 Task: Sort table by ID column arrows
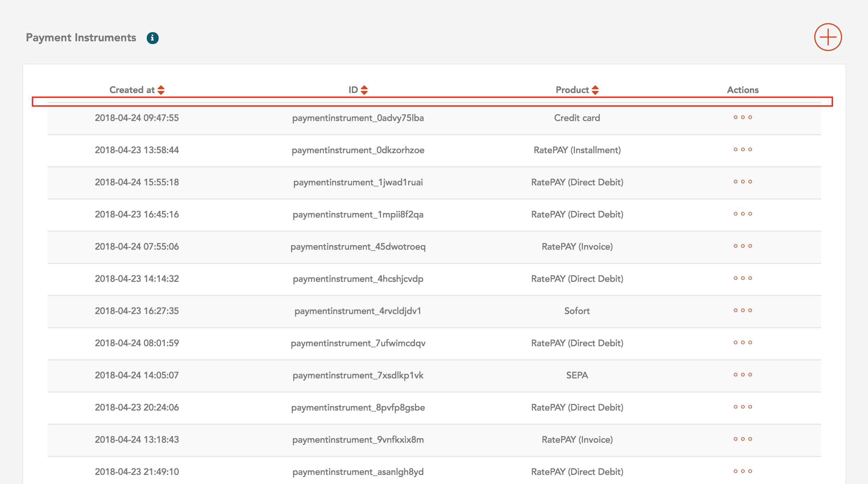[364, 90]
